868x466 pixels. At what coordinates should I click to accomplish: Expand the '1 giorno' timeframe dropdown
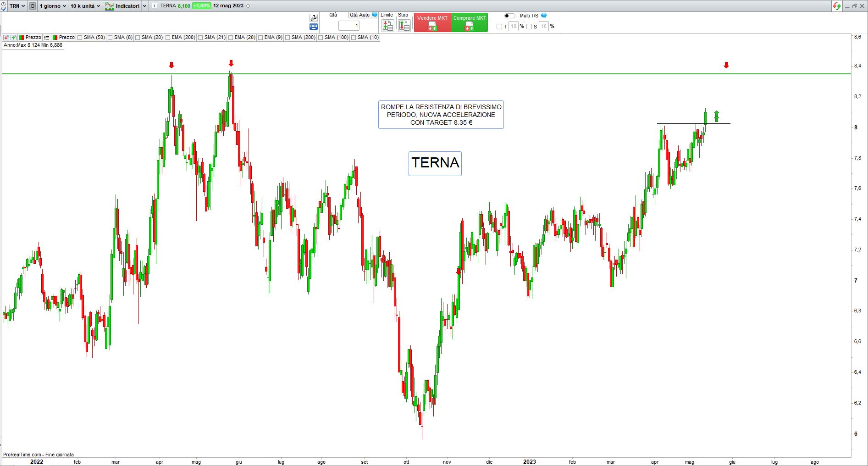click(x=53, y=6)
